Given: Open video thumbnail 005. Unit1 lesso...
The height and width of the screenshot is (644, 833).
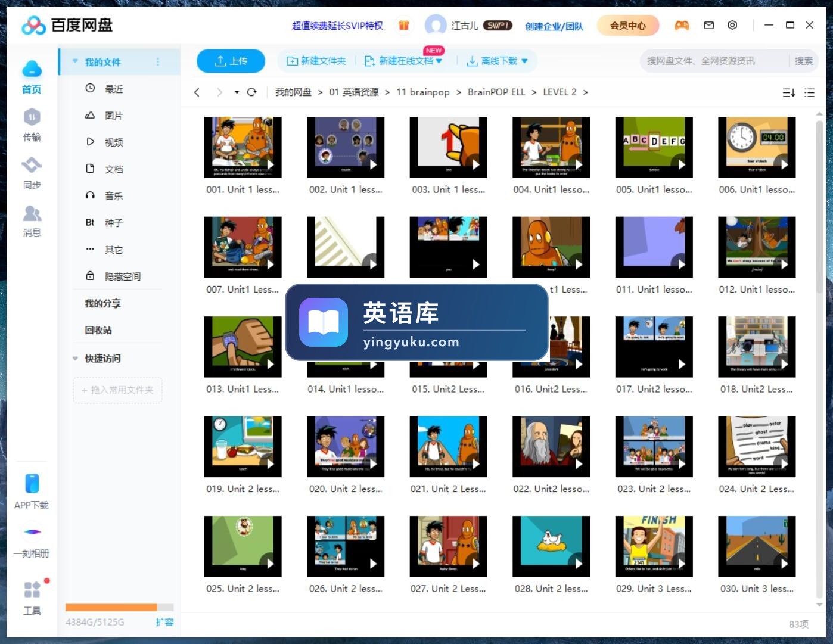Looking at the screenshot, I should (x=654, y=147).
